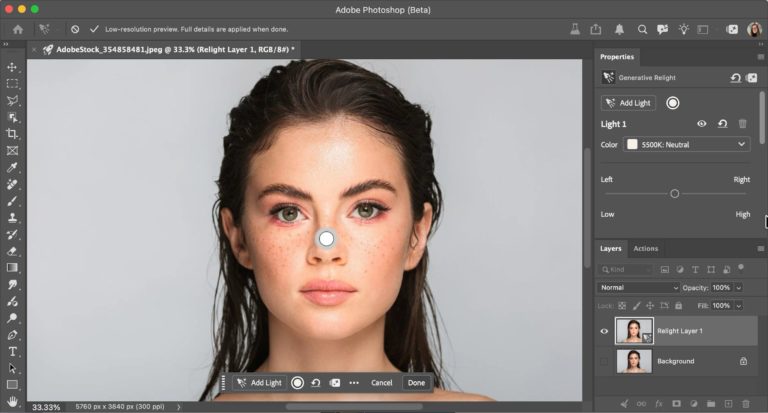The width and height of the screenshot is (768, 413).
Task: Select the Lasso tool
Action: [12, 100]
